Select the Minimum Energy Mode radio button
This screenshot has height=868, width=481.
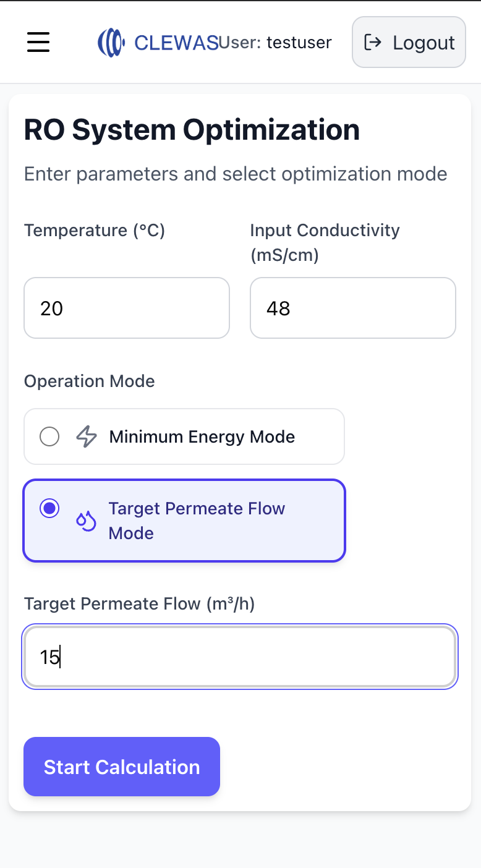tap(49, 437)
